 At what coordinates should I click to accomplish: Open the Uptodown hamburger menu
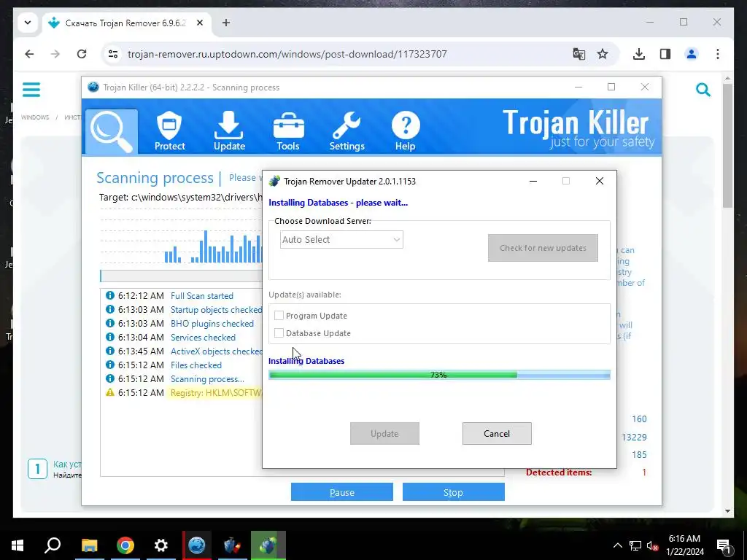31,90
